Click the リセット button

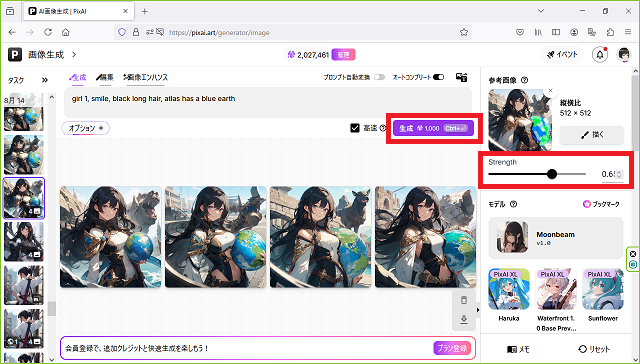pos(594,349)
